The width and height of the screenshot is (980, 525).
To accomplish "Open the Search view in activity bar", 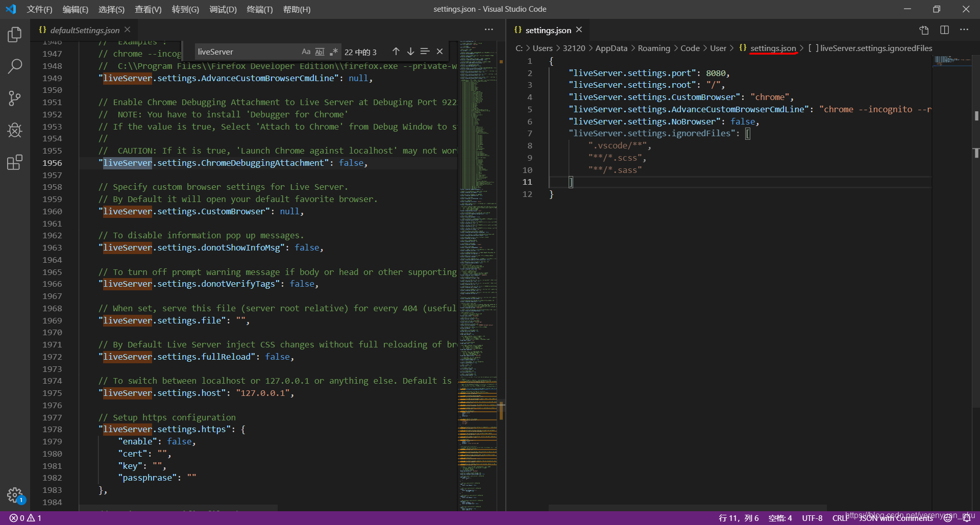I will [15, 66].
